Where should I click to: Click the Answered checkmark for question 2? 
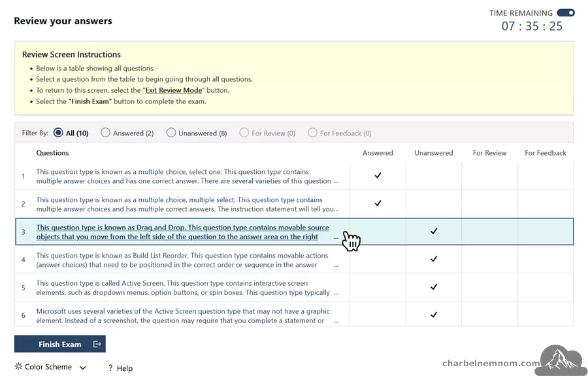click(x=378, y=203)
